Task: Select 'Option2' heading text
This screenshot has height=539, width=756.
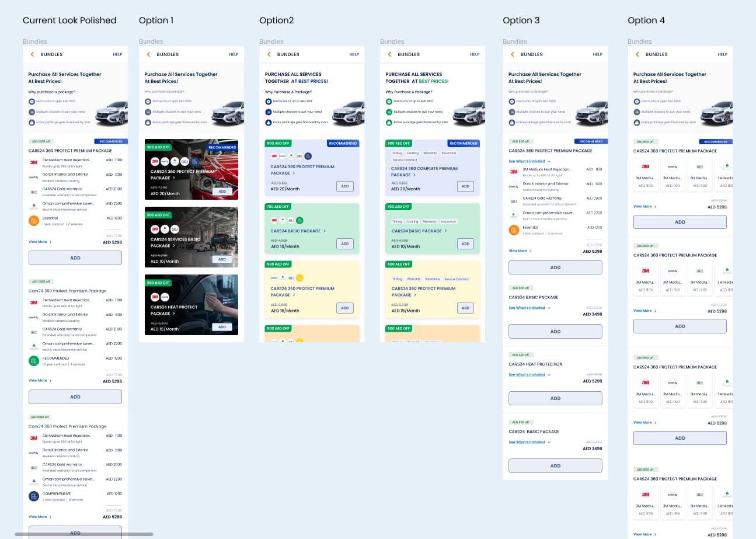Action: (x=277, y=20)
